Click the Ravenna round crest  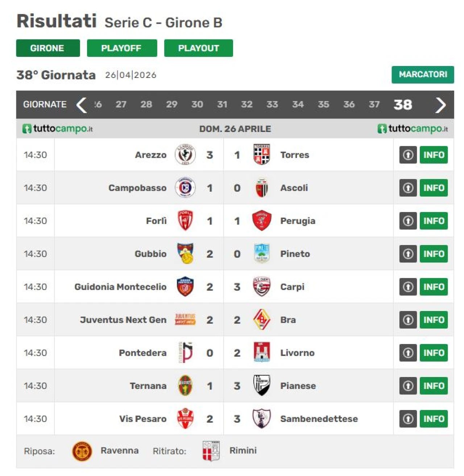82,451
